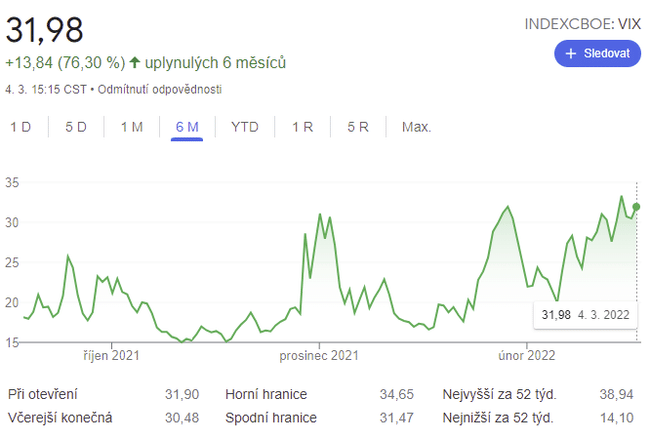Show the Max. time range
The image size is (650, 432).
(416, 127)
